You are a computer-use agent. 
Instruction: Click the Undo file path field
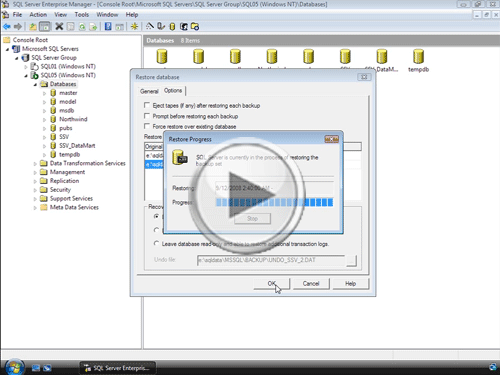(x=271, y=260)
